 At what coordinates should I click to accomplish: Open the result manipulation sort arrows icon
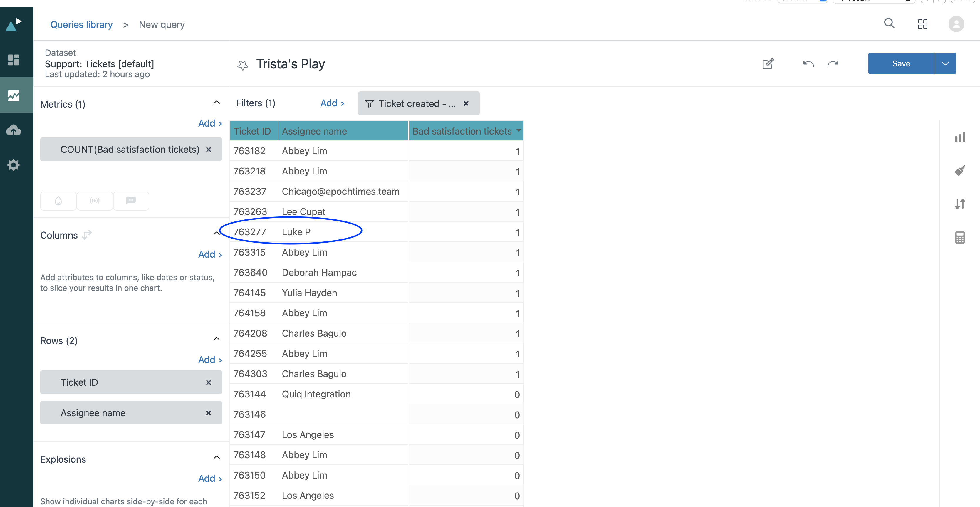(959, 204)
